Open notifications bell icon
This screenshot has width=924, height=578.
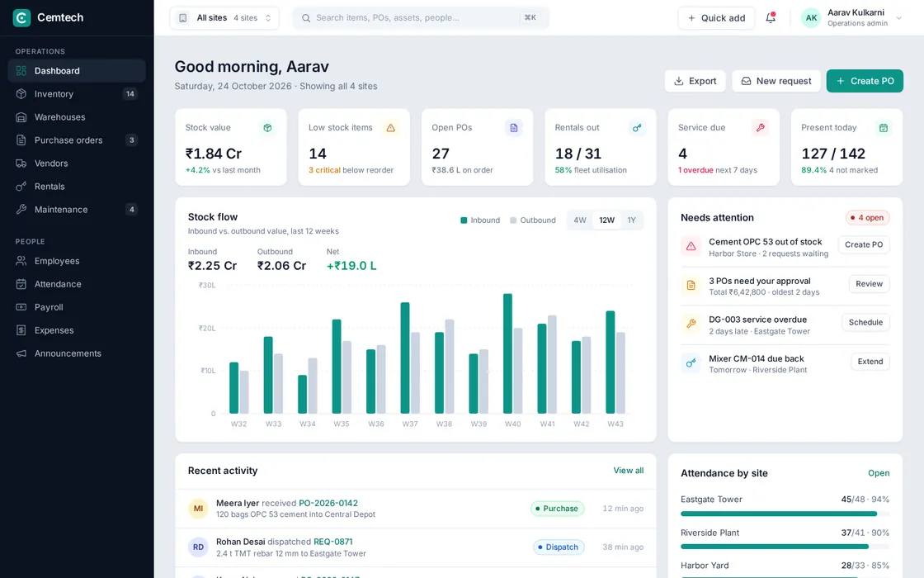pos(771,17)
